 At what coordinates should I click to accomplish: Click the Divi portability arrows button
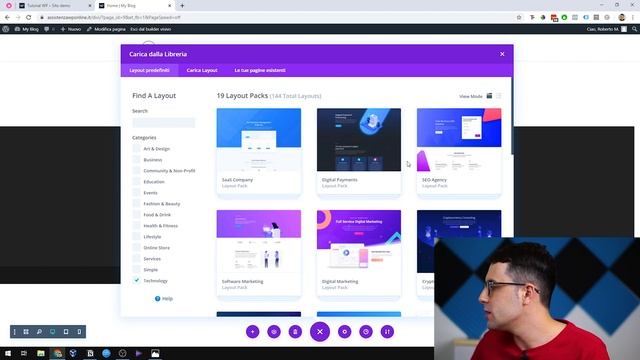pos(387,332)
